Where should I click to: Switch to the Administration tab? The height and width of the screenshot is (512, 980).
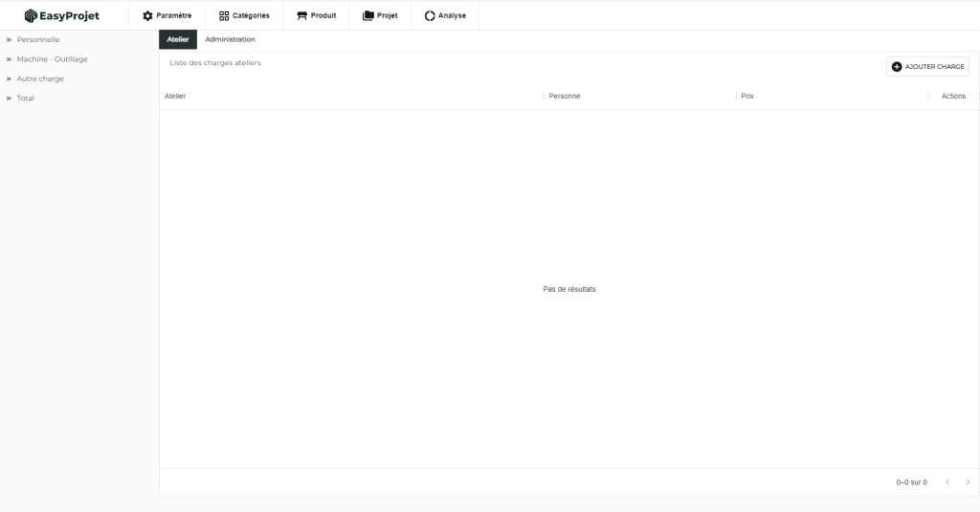(x=230, y=39)
